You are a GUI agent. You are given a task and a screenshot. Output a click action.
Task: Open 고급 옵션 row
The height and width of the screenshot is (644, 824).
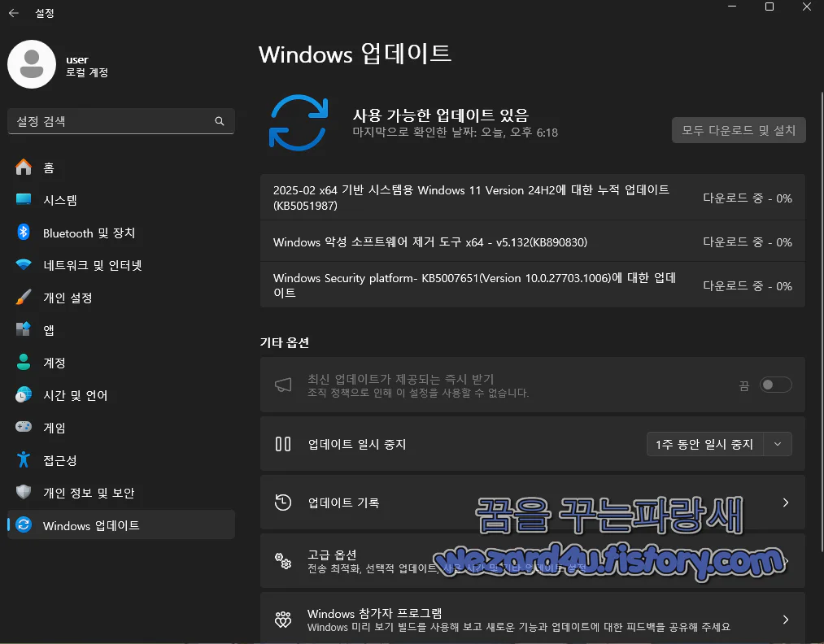pos(532,561)
